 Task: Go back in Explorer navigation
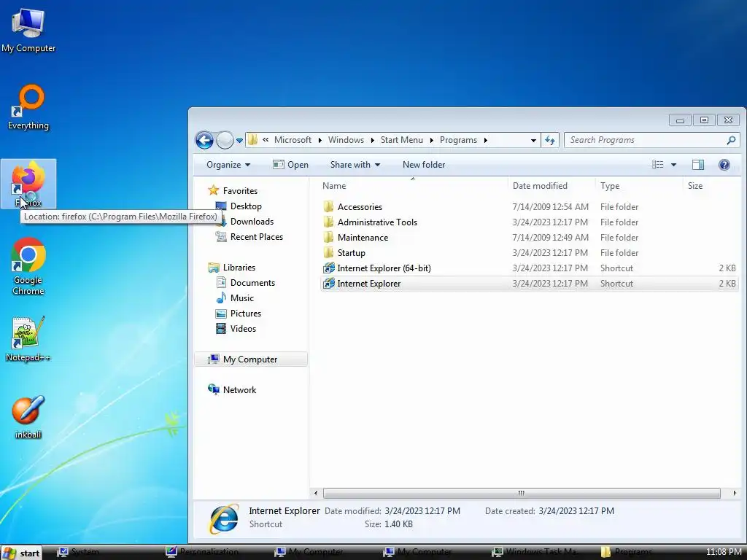click(x=204, y=140)
